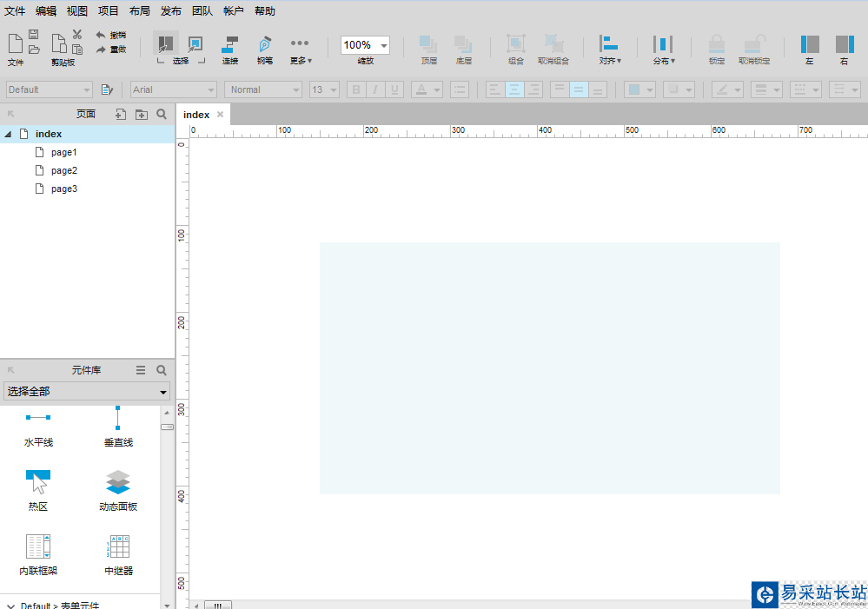Image resolution: width=868 pixels, height=609 pixels.
Task: Search the widget library (元件库)
Action: pos(162,370)
